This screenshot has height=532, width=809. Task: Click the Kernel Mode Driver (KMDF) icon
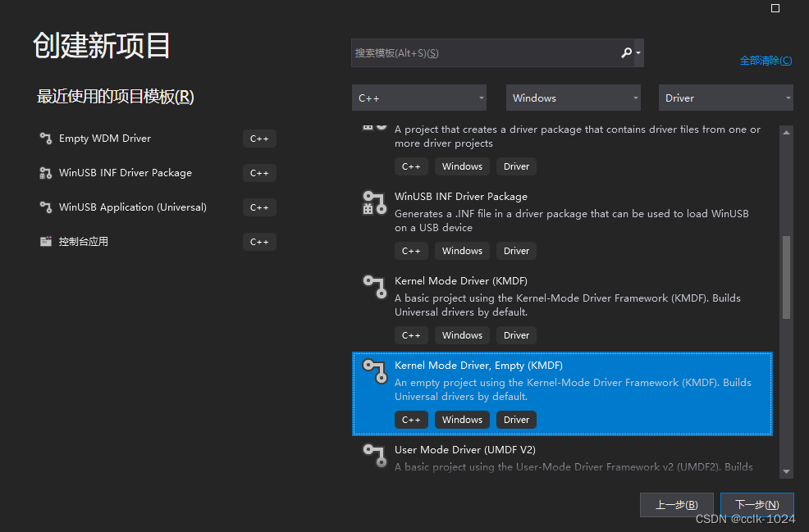point(375,287)
